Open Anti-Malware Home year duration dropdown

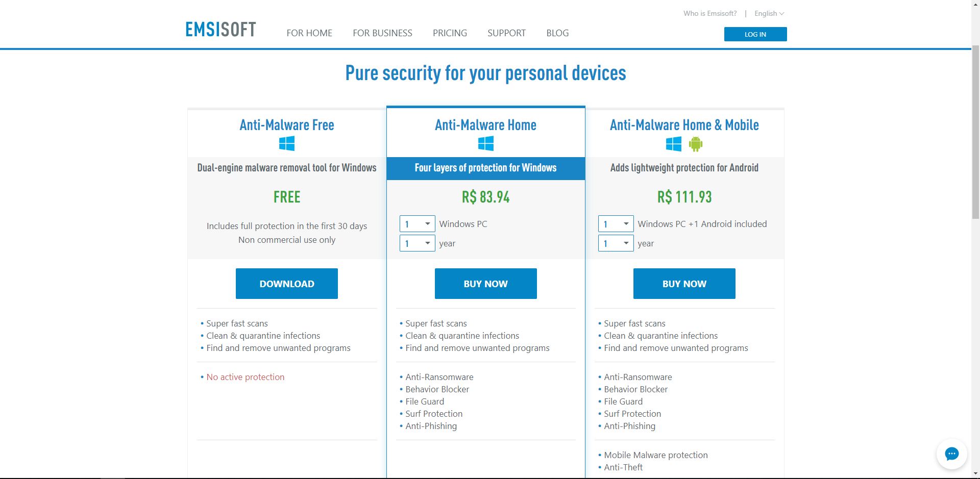[x=417, y=243]
